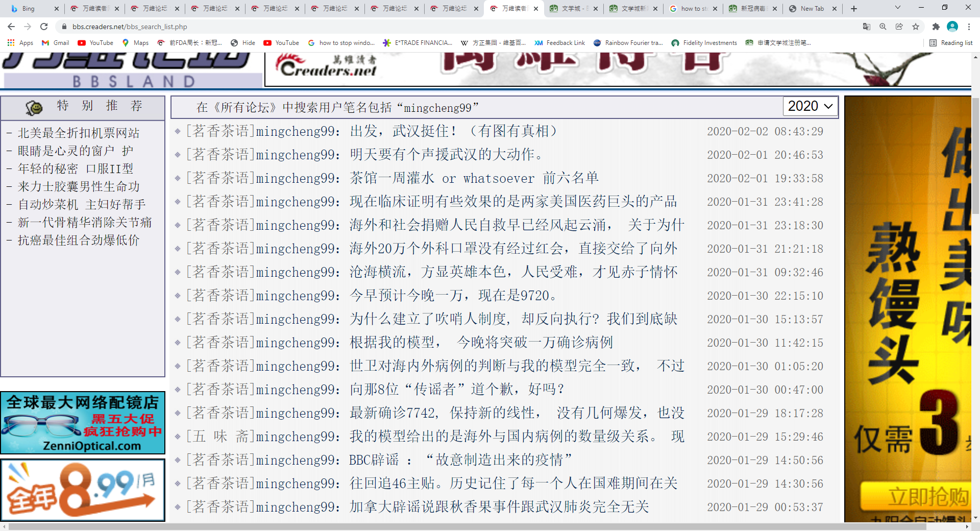This screenshot has width=980, height=531.
Task: Open the Rainbow Fourier tra... bookmark
Action: [628, 43]
